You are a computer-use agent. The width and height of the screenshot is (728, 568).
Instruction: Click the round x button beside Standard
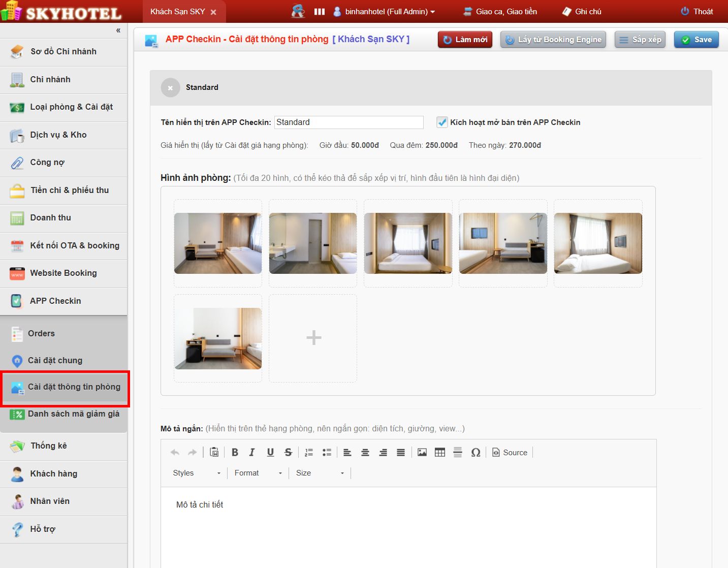pos(170,88)
